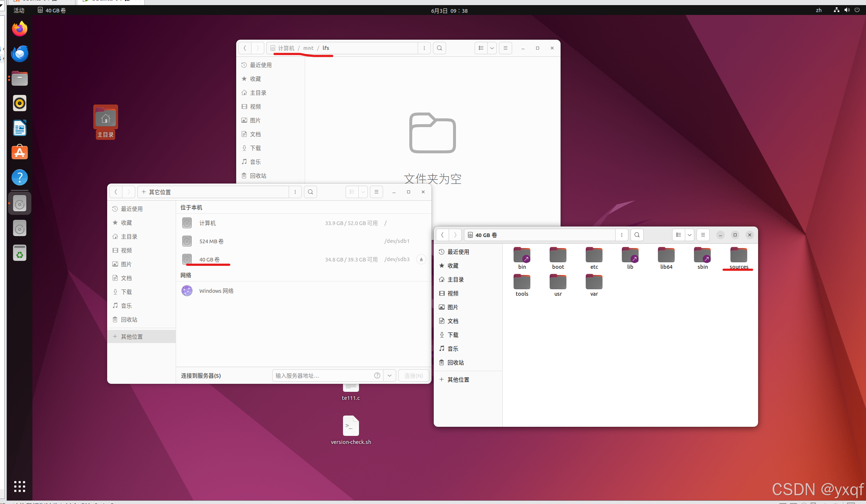The height and width of the screenshot is (504, 866).
Task: Toggle list view in the 其它位置 window
Action: (352, 192)
